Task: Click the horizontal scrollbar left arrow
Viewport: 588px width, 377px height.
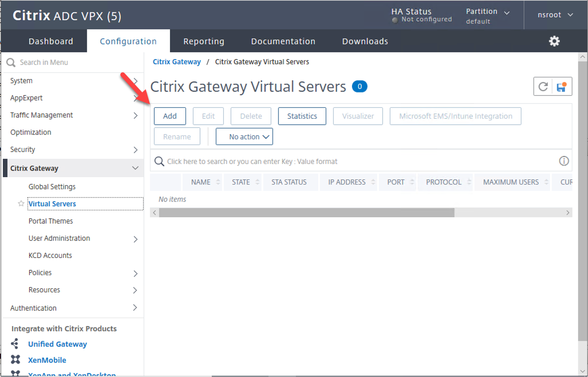Action: pyautogui.click(x=154, y=213)
